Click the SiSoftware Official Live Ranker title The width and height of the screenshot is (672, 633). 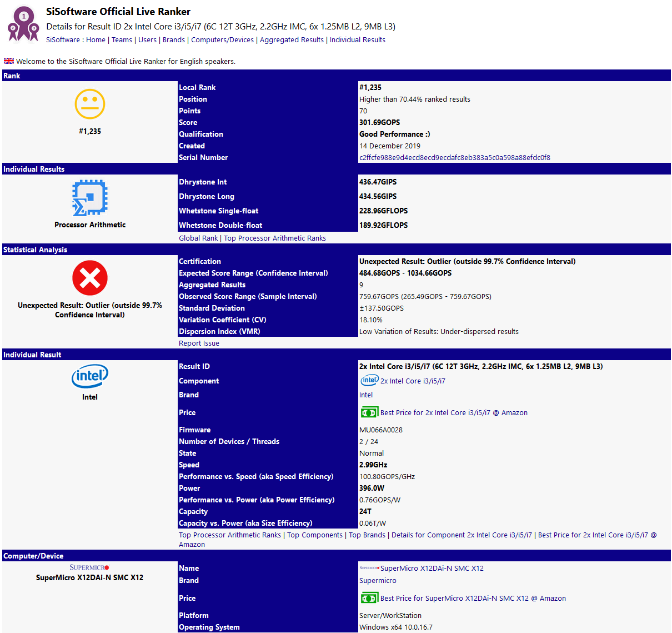coord(118,12)
